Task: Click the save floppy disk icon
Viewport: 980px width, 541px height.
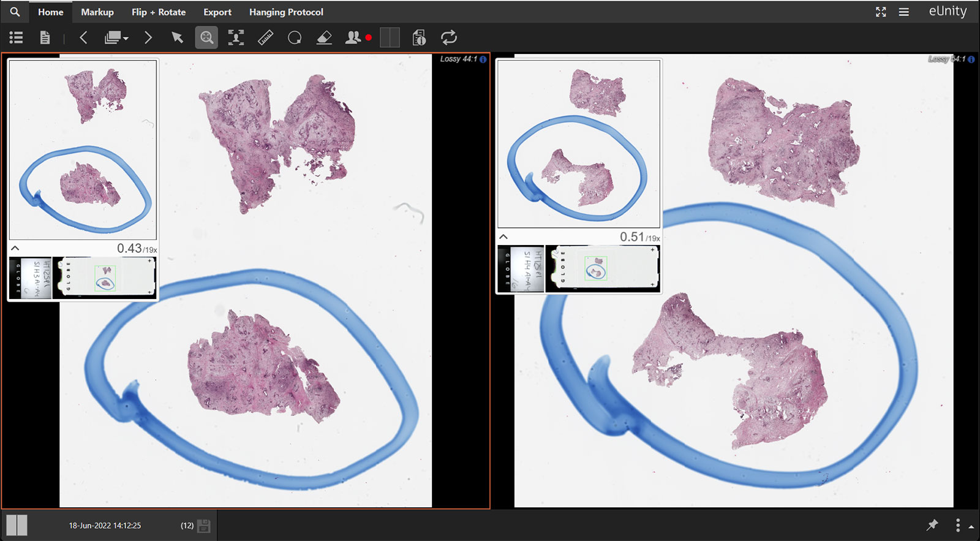Action: pyautogui.click(x=204, y=526)
